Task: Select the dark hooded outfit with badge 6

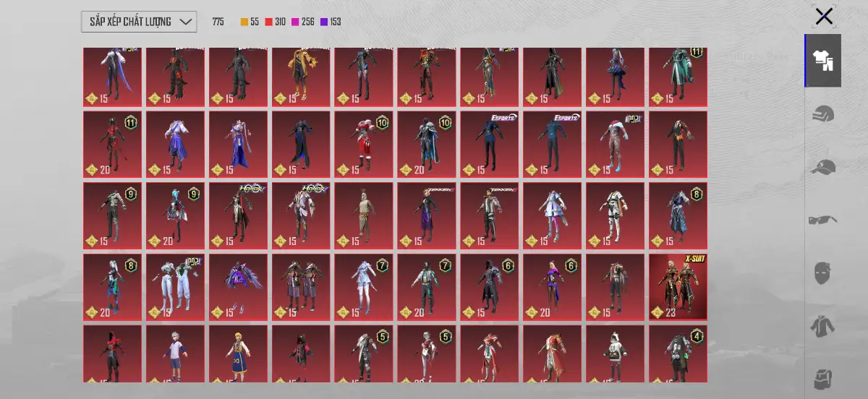Action: point(489,286)
